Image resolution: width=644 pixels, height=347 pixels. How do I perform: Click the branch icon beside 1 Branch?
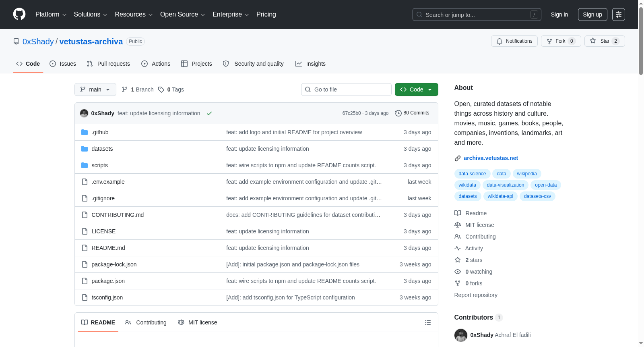(125, 89)
